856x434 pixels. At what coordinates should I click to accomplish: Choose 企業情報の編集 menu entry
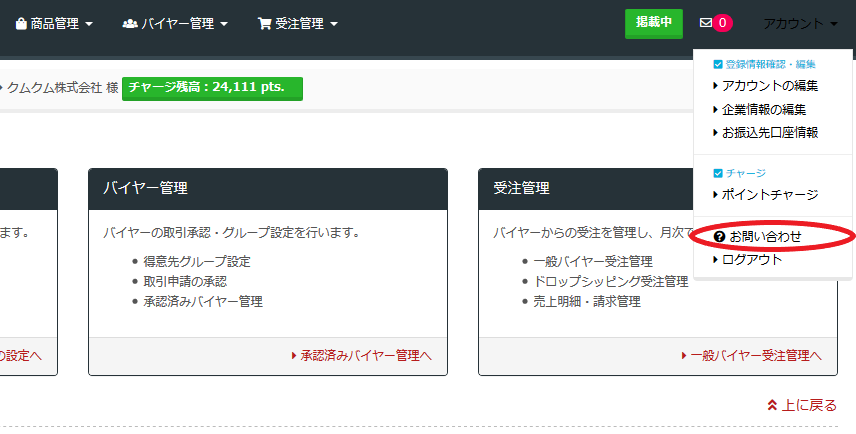click(763, 109)
